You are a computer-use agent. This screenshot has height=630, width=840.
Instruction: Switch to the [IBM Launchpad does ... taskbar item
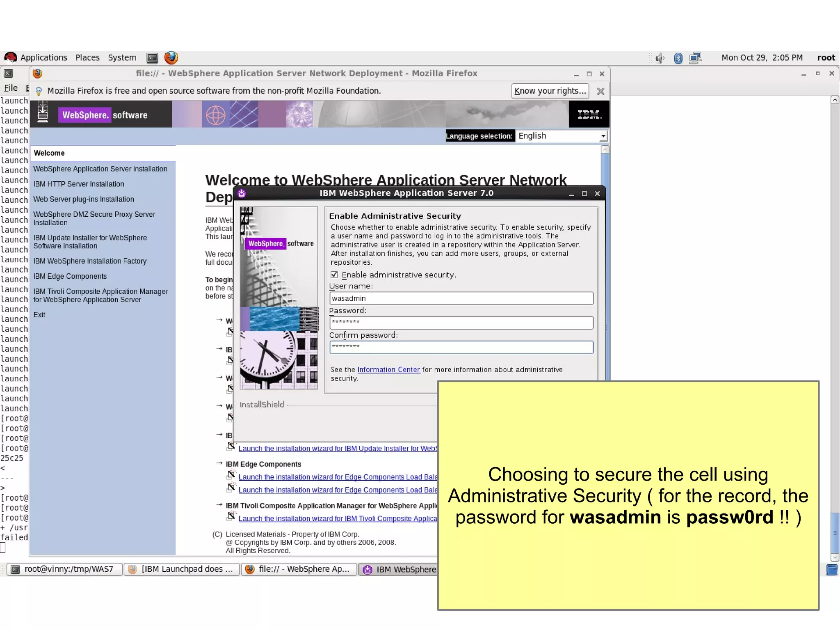pyautogui.click(x=181, y=569)
